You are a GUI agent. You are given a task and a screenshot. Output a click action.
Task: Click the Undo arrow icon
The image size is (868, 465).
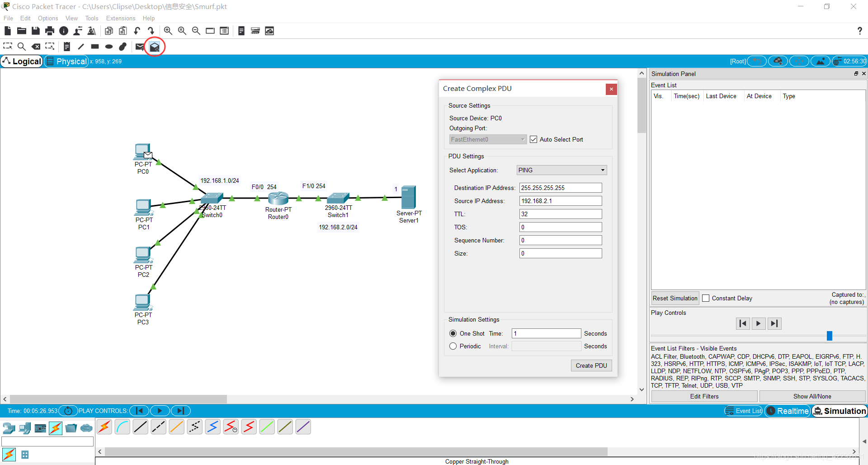137,31
